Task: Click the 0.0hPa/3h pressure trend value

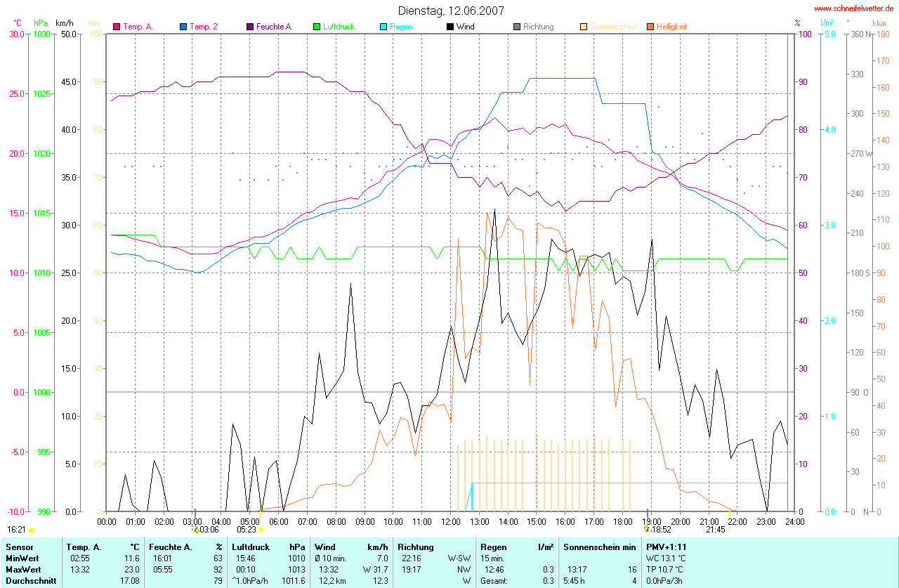Action: click(664, 581)
